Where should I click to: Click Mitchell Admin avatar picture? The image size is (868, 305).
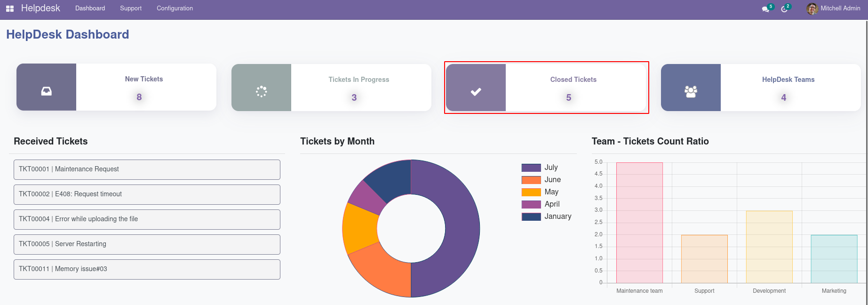tap(812, 8)
